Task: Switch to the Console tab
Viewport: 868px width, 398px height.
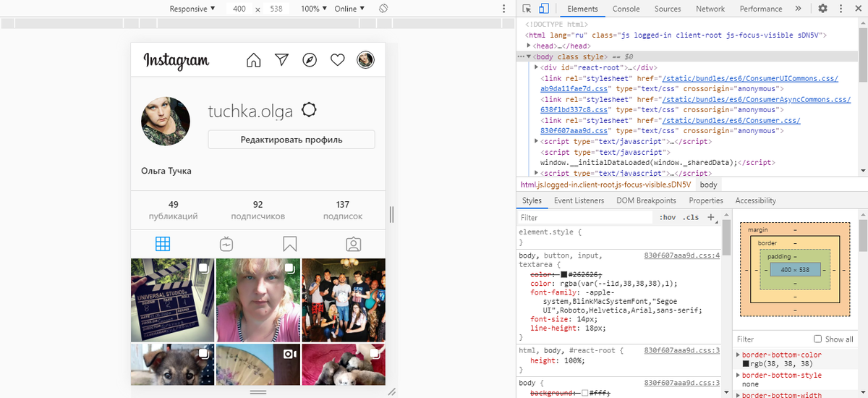Action: pos(626,9)
